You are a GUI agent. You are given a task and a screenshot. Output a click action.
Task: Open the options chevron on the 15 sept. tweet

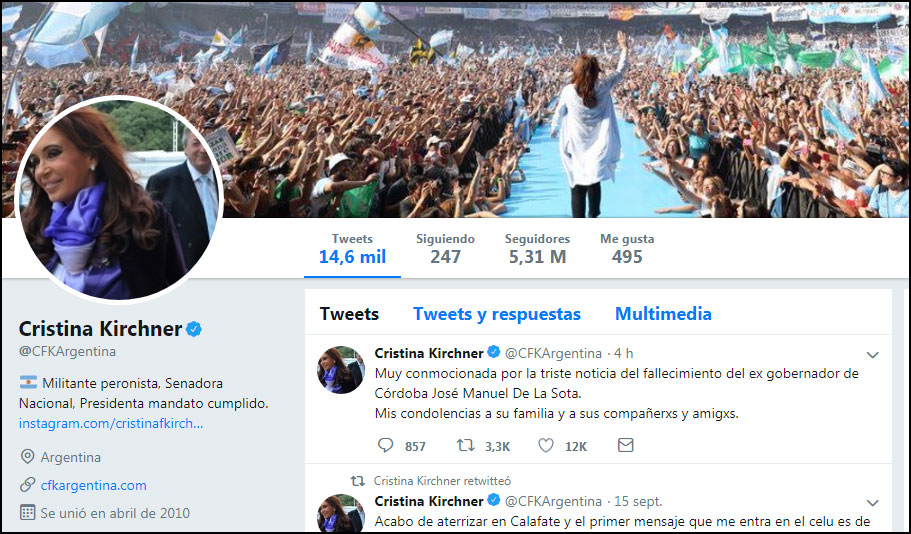click(x=872, y=503)
